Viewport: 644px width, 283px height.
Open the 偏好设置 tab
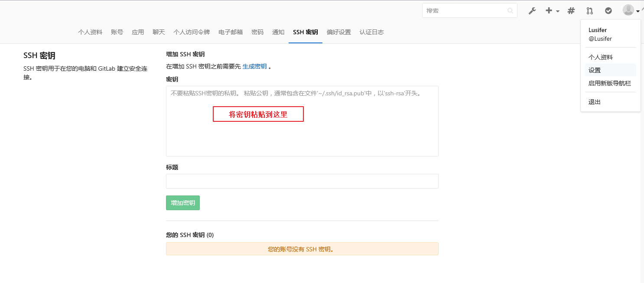click(x=338, y=32)
